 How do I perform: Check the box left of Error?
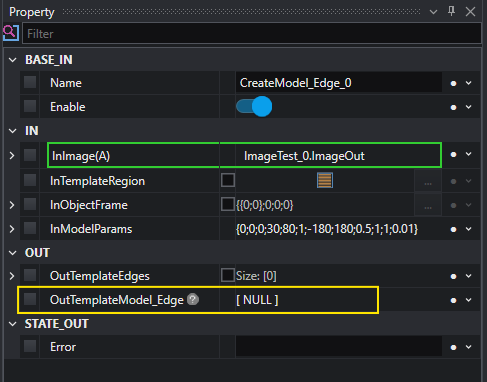point(30,346)
